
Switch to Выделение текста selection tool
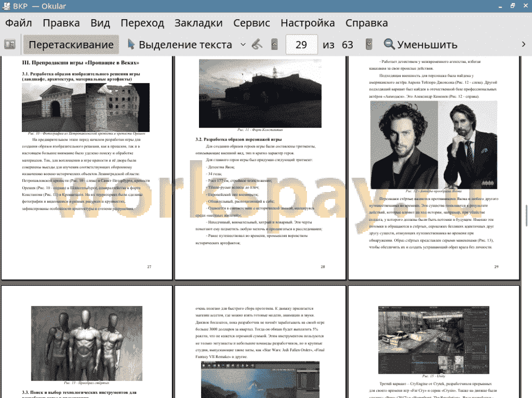[x=180, y=45]
